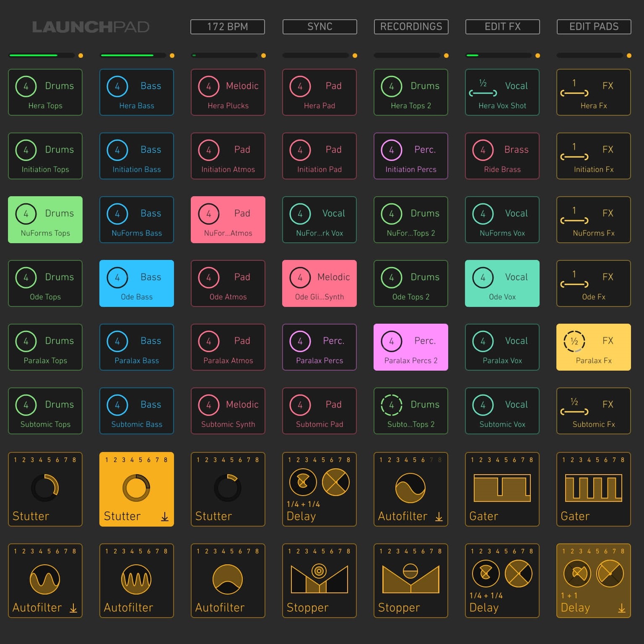Expand the 1 + 1 Delay down arrow

coord(622,608)
